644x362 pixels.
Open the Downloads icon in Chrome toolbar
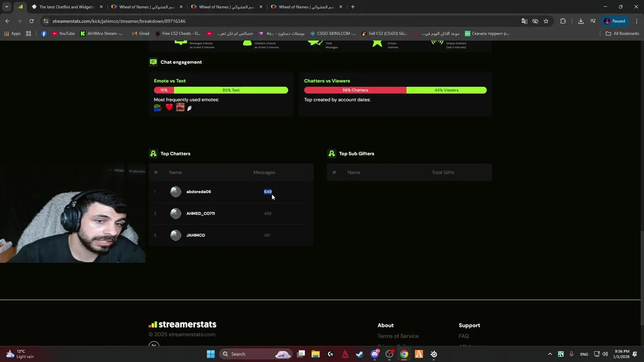[x=581, y=21]
